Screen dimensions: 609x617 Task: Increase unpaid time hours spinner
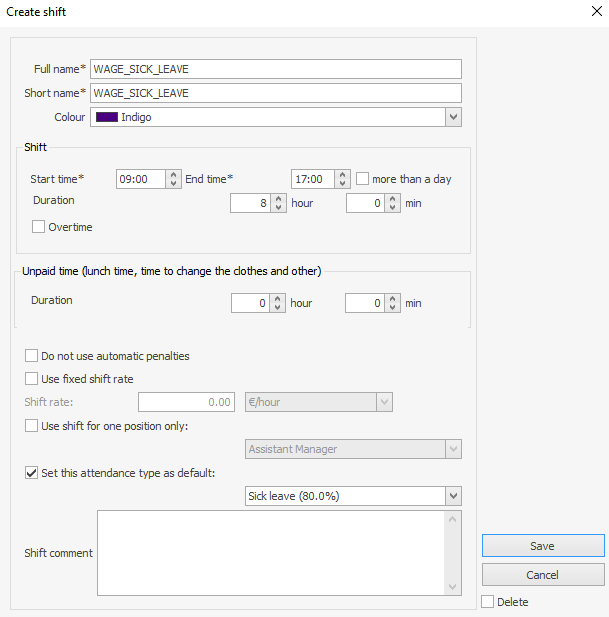click(278, 297)
